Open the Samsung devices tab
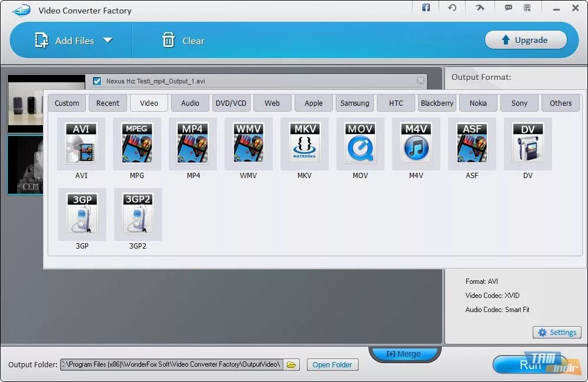The width and height of the screenshot is (588, 382). pyautogui.click(x=355, y=103)
